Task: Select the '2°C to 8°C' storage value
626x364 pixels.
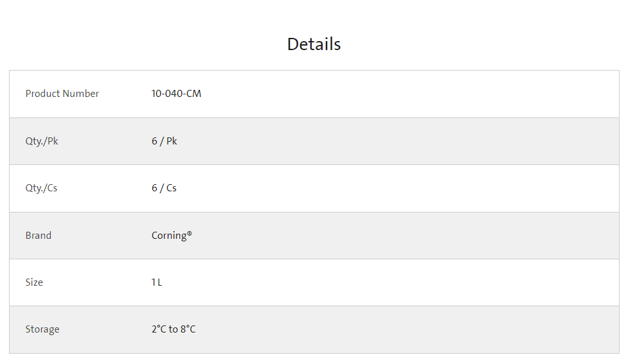Action: (x=174, y=329)
